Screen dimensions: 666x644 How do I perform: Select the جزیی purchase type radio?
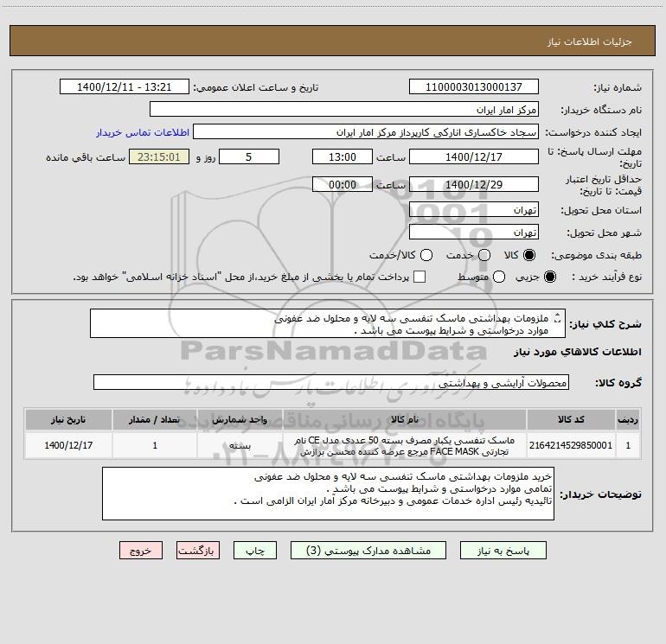point(549,277)
